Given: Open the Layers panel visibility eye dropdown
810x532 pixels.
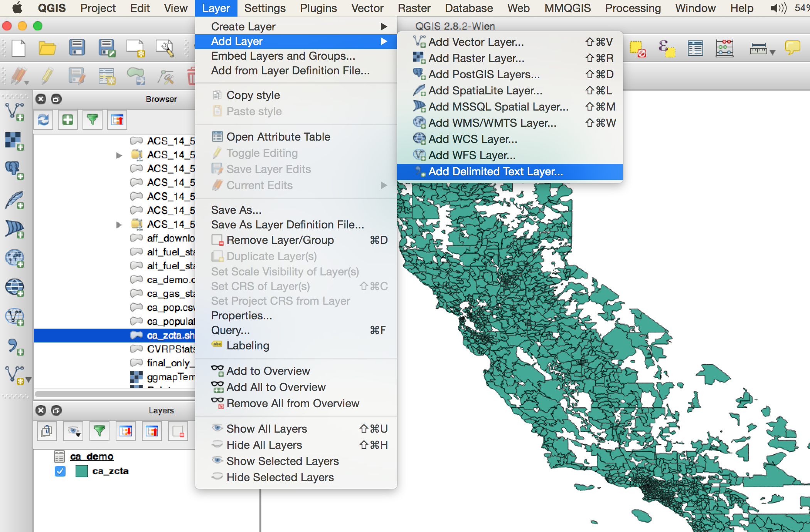Looking at the screenshot, I should pyautogui.click(x=73, y=431).
